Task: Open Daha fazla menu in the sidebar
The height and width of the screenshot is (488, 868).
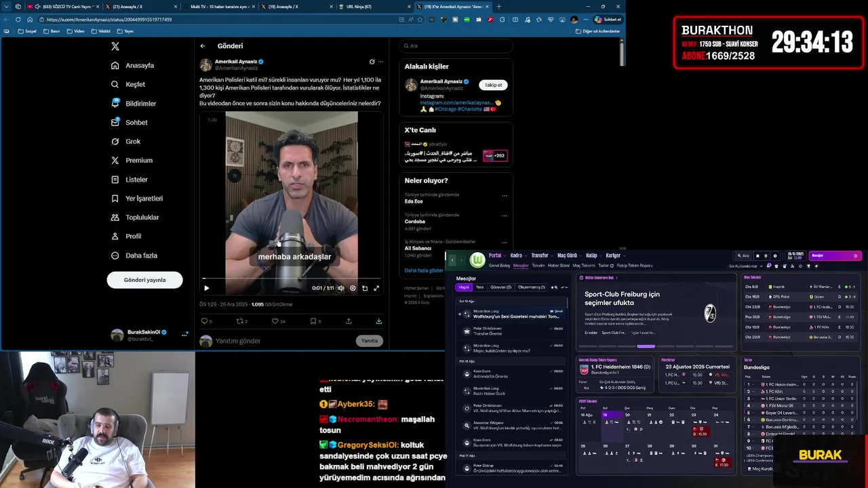Action: (x=134, y=256)
